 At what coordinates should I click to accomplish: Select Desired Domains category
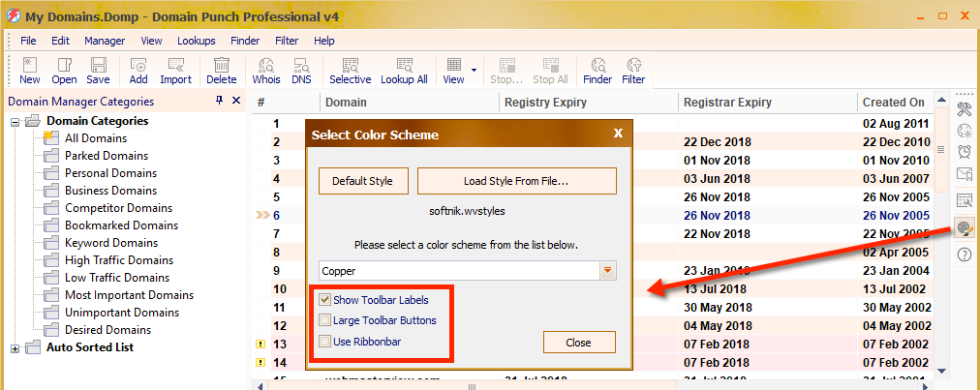(107, 330)
